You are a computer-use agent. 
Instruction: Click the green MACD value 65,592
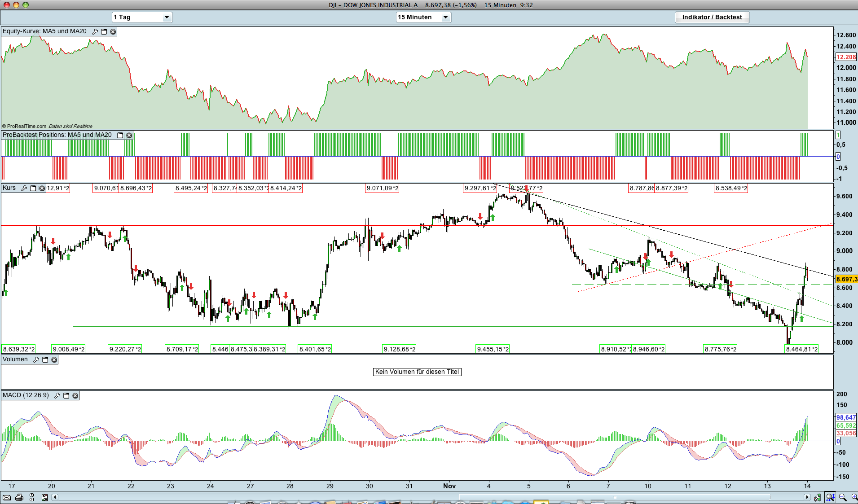846,425
